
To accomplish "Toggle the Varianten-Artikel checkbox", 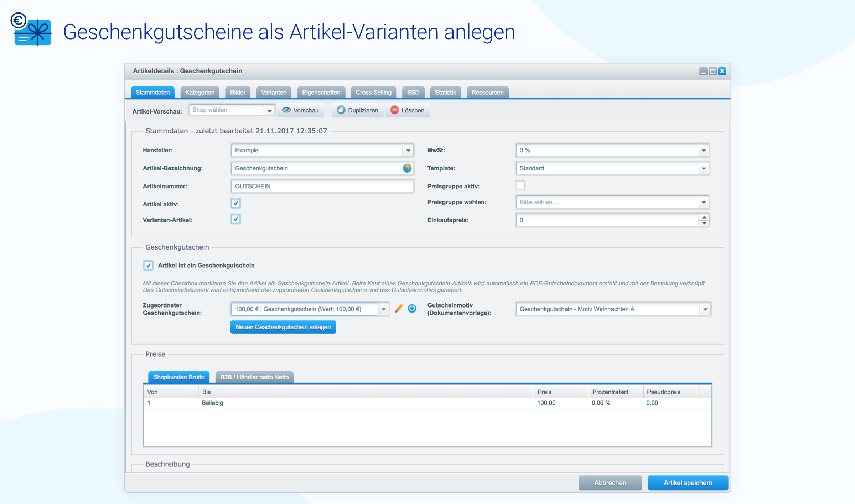I will pyautogui.click(x=235, y=219).
